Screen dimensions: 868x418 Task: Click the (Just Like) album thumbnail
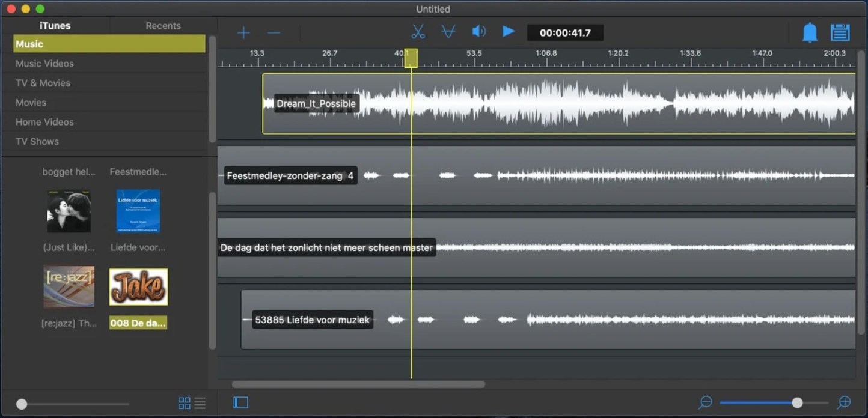tap(69, 211)
